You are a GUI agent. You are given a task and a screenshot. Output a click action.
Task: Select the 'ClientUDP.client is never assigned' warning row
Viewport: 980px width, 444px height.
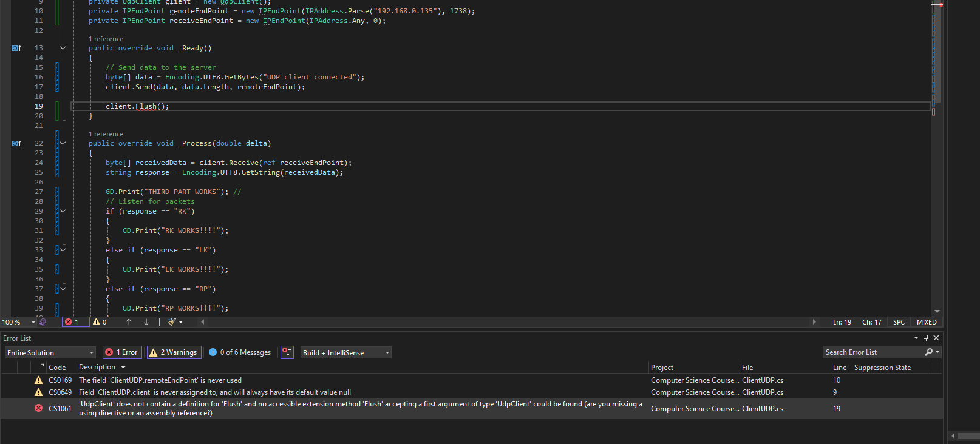(471, 392)
